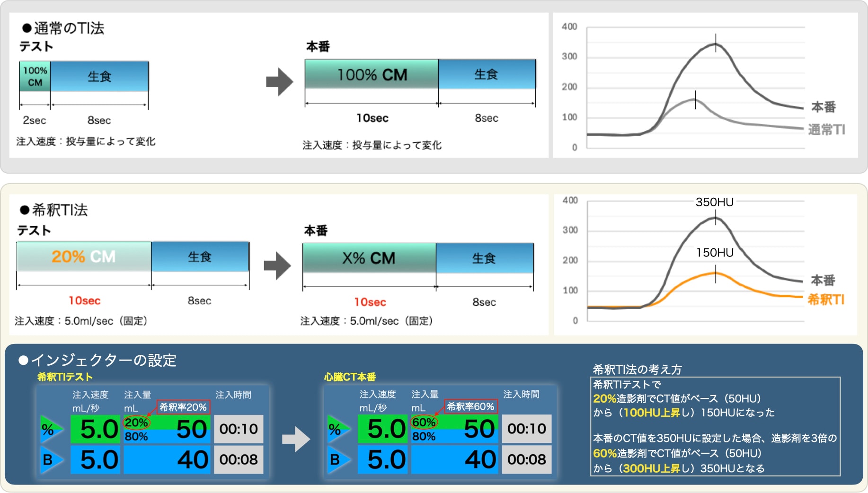Click the 00:08 injection time in 心臓CT本番 panel
This screenshot has height=493, width=868.
point(526,459)
